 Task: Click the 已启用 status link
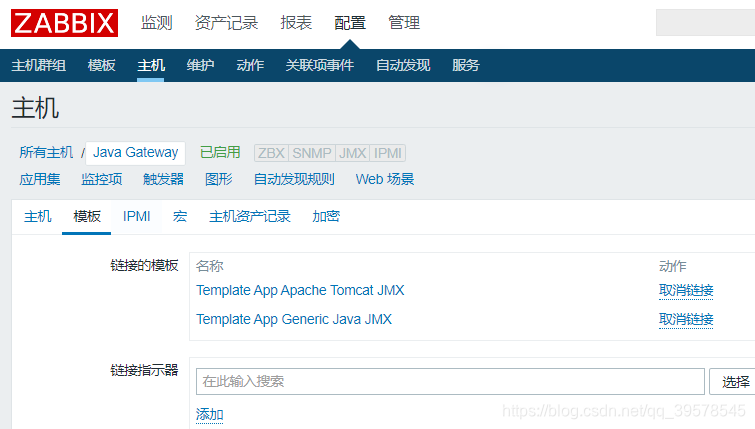pyautogui.click(x=220, y=153)
